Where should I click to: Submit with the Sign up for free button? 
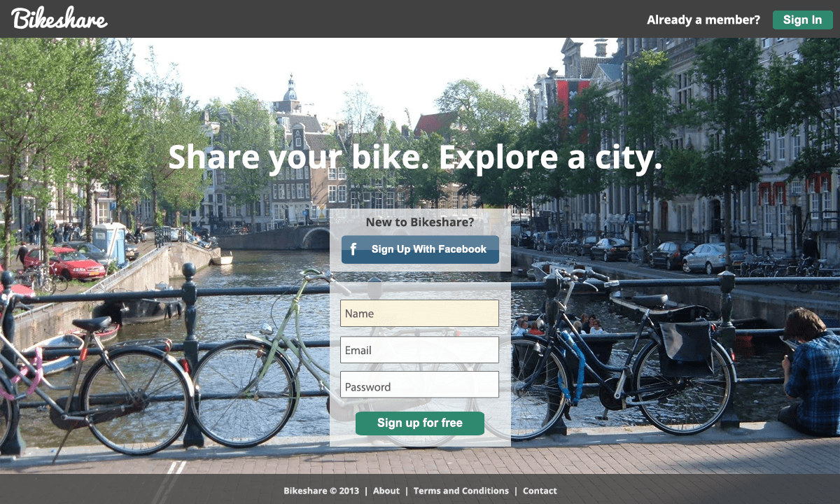click(419, 423)
